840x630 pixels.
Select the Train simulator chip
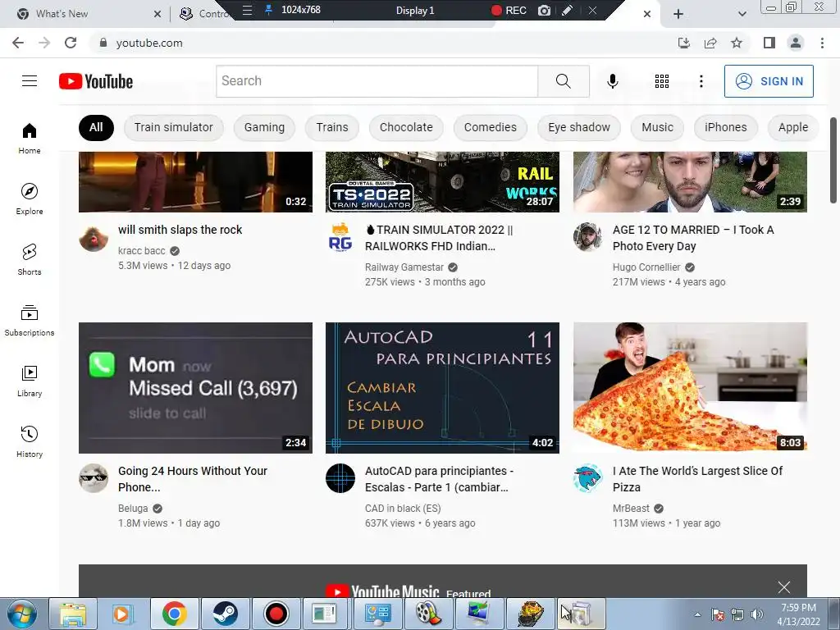[174, 127]
